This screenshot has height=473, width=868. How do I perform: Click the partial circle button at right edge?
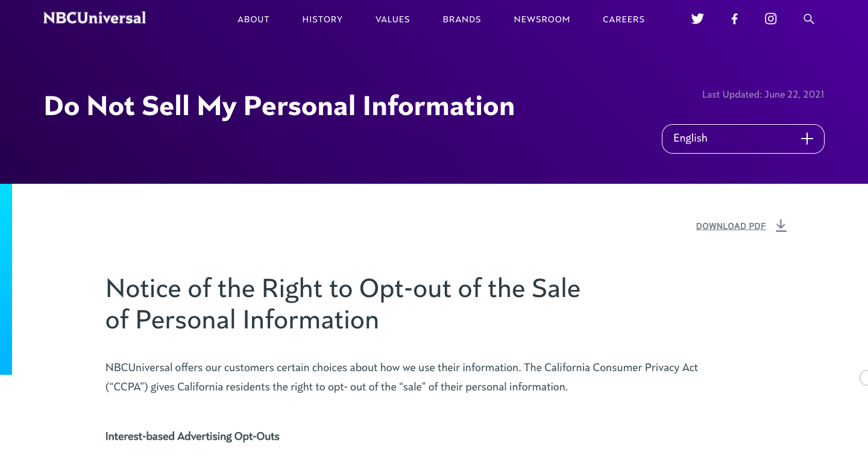(864, 378)
